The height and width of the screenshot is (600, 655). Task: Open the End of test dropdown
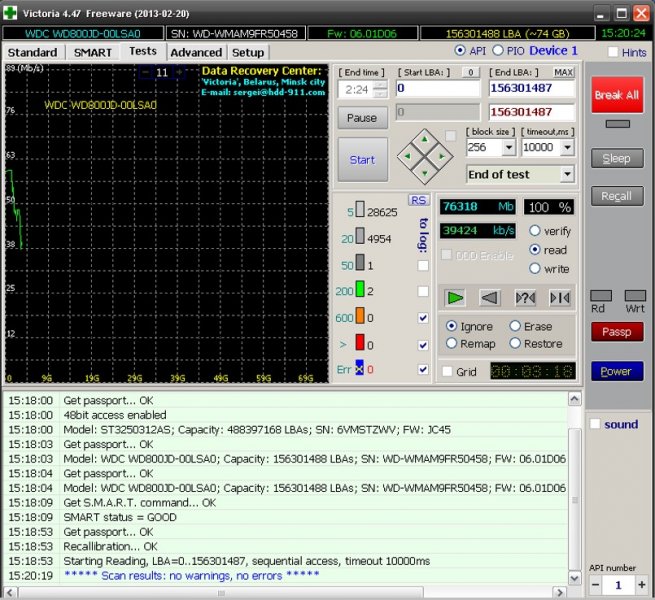point(567,174)
